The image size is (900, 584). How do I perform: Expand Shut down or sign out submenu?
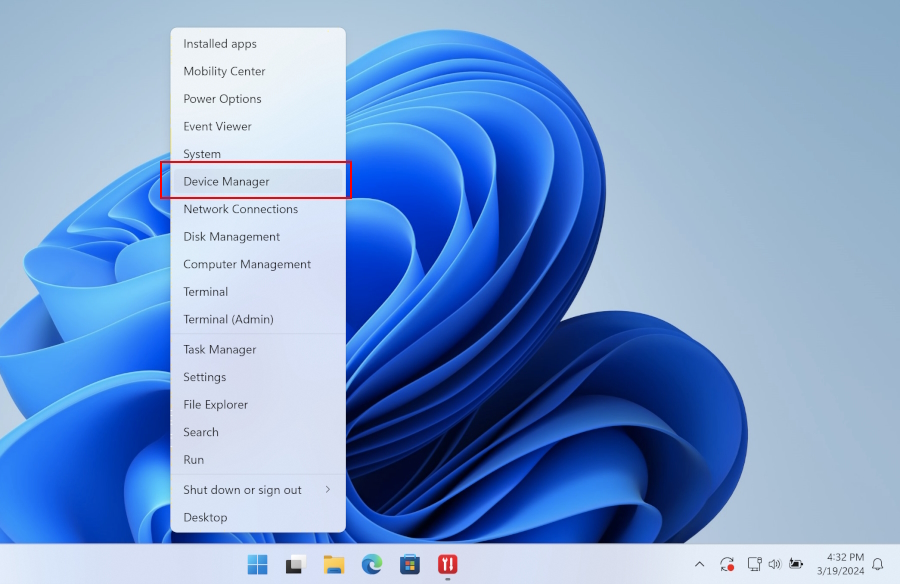257,490
